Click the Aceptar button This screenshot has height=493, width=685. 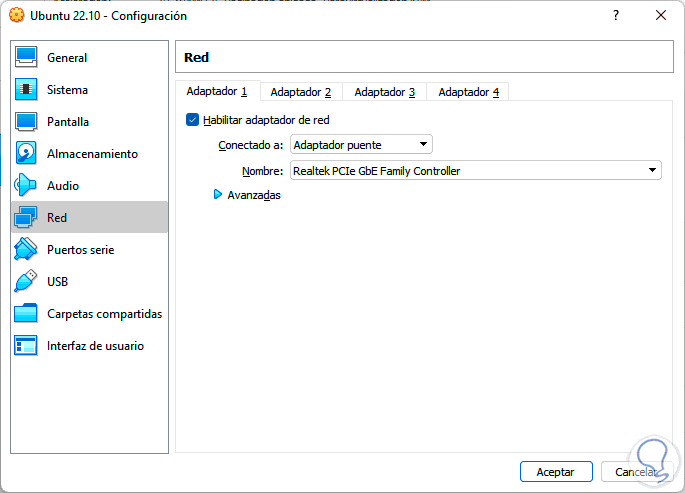[556, 471]
